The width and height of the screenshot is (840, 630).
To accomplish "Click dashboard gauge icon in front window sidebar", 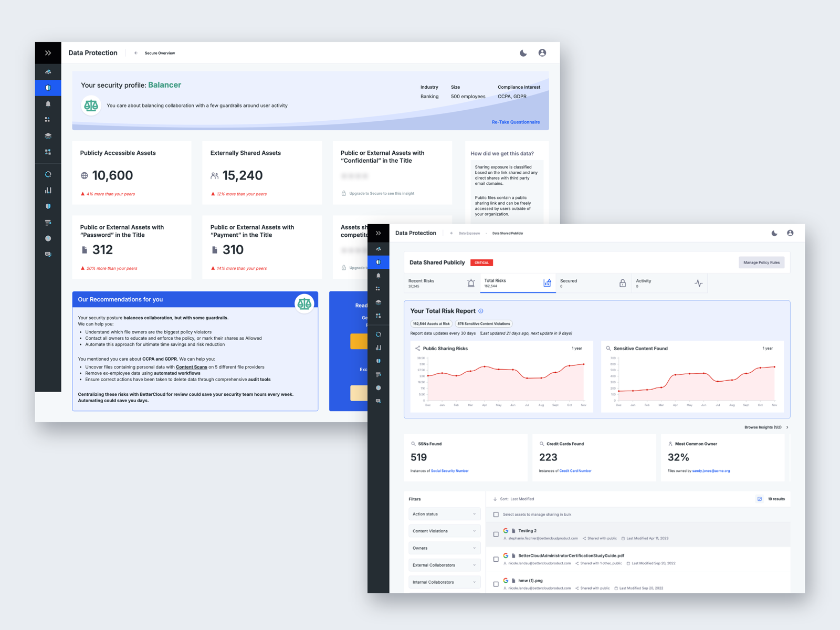I will pyautogui.click(x=379, y=249).
